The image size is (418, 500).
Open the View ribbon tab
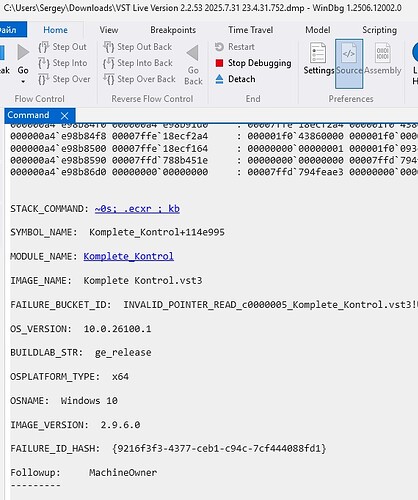(x=109, y=30)
